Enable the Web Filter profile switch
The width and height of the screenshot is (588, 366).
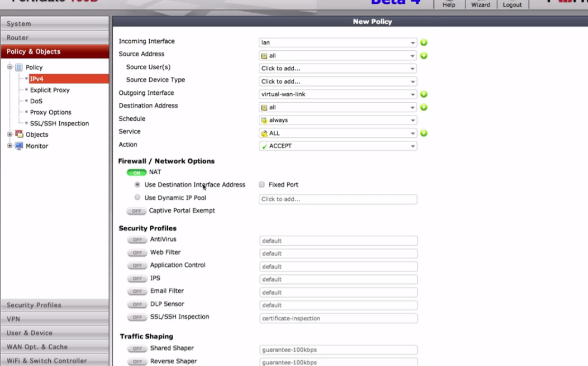pos(137,253)
